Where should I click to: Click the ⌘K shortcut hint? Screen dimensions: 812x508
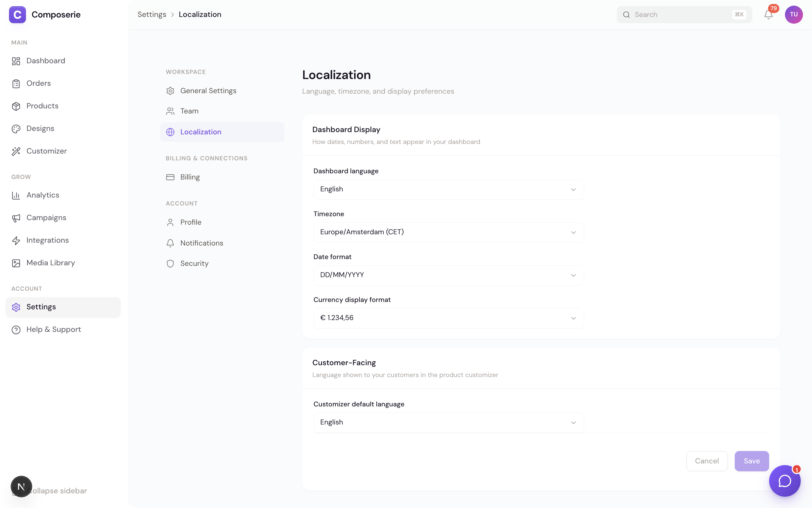tap(739, 14)
